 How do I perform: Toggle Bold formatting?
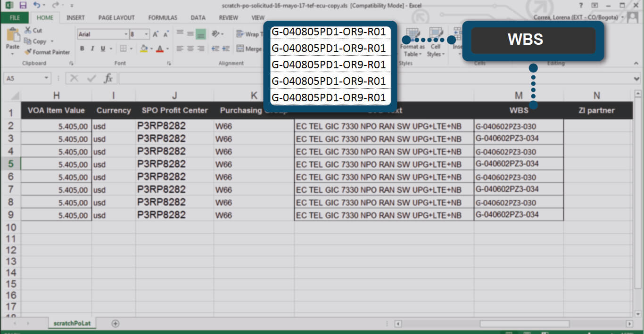[82, 49]
